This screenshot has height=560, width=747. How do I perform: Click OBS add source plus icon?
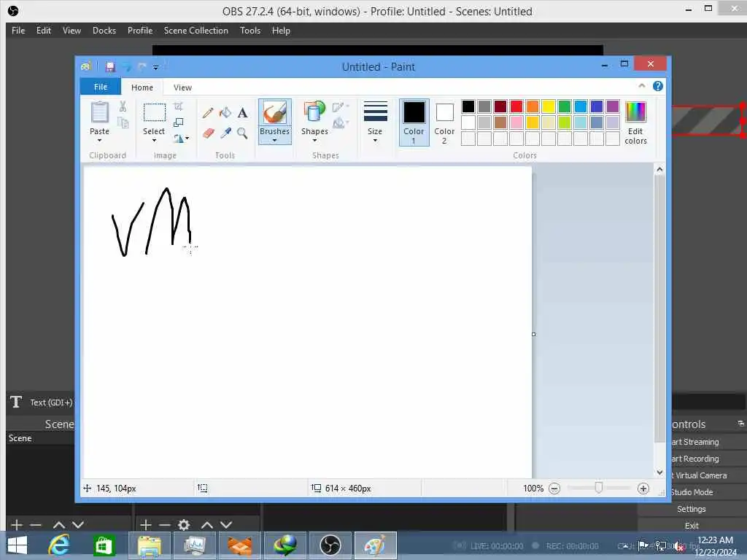pyautogui.click(x=146, y=525)
